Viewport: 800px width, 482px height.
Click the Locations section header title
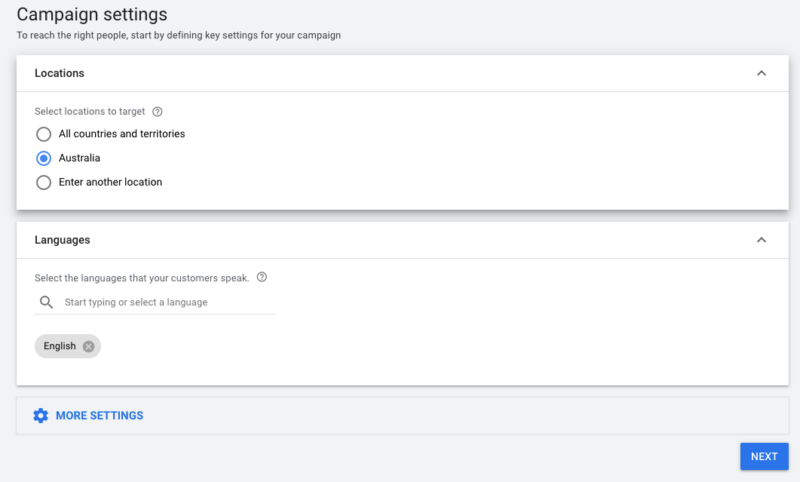coord(59,73)
